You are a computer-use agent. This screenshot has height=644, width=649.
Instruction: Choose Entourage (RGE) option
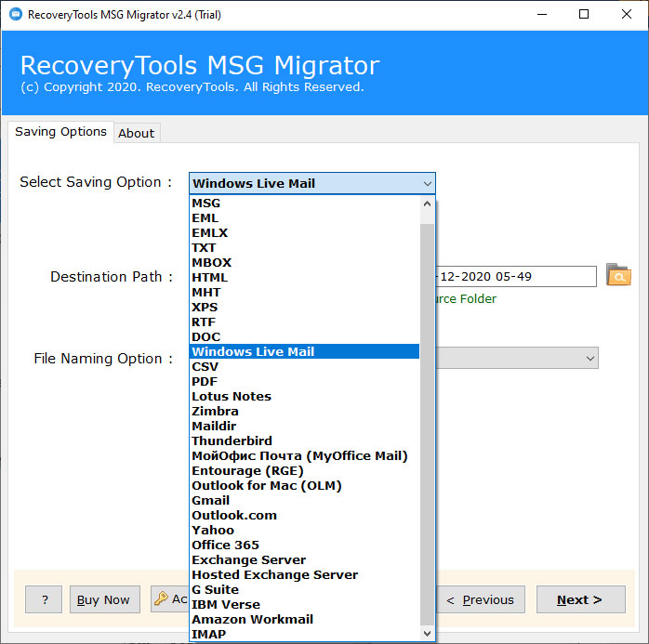coord(304,471)
